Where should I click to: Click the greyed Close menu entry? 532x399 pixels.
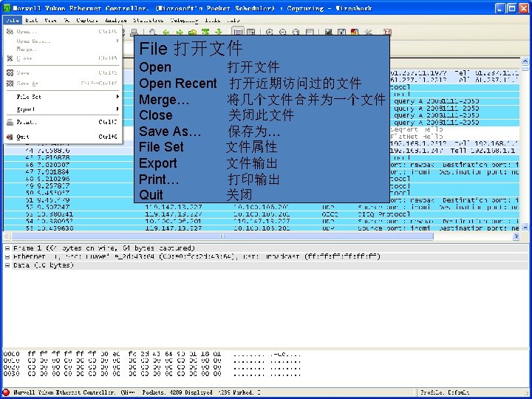(63, 58)
